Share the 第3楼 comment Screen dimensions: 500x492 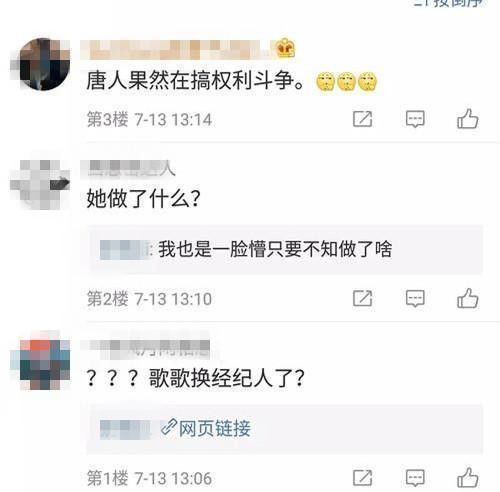click(x=362, y=119)
